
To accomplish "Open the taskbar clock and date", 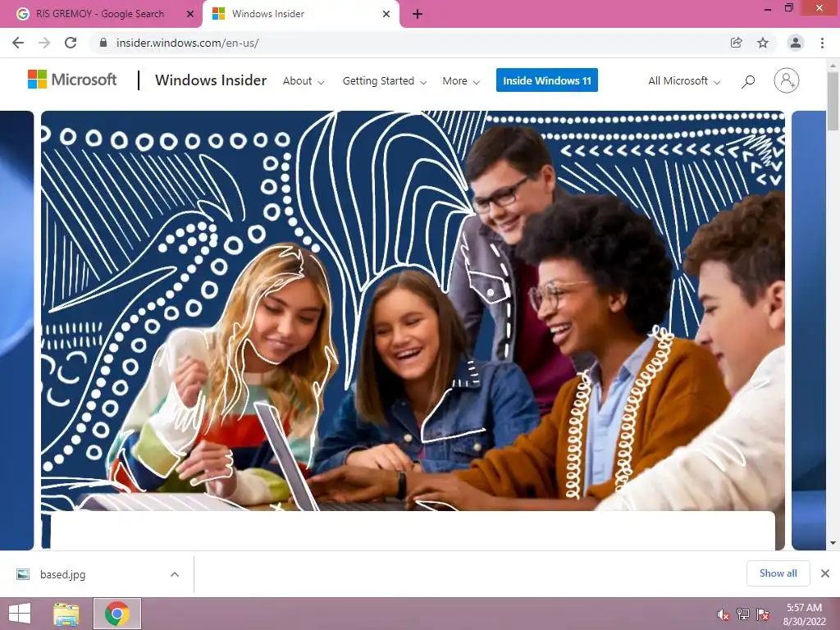I will click(804, 614).
